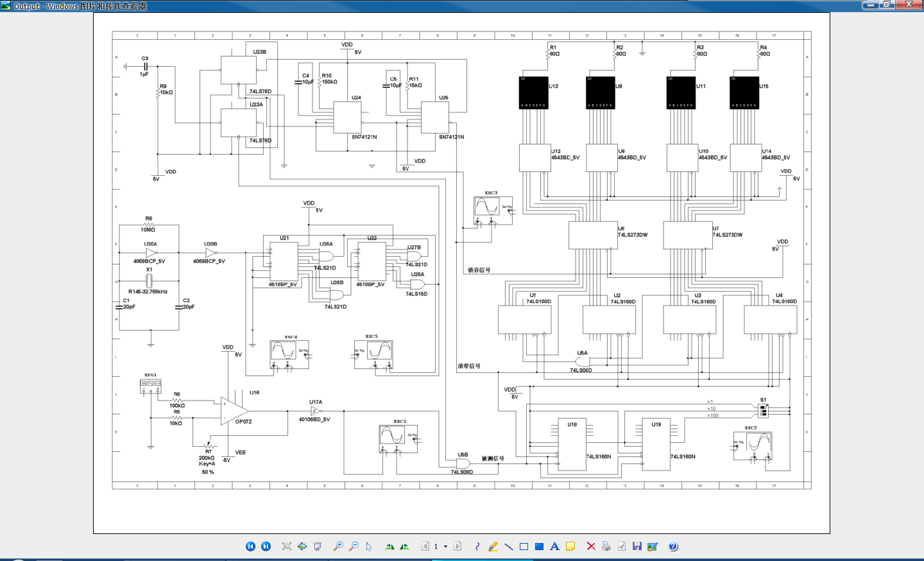Show image at actual size

pos(302,546)
